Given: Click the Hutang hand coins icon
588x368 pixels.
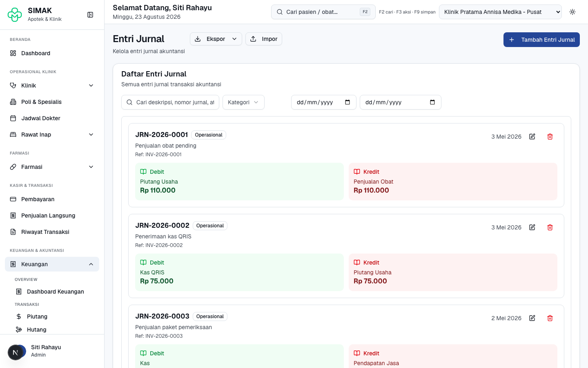Looking at the screenshot, I should (19, 330).
